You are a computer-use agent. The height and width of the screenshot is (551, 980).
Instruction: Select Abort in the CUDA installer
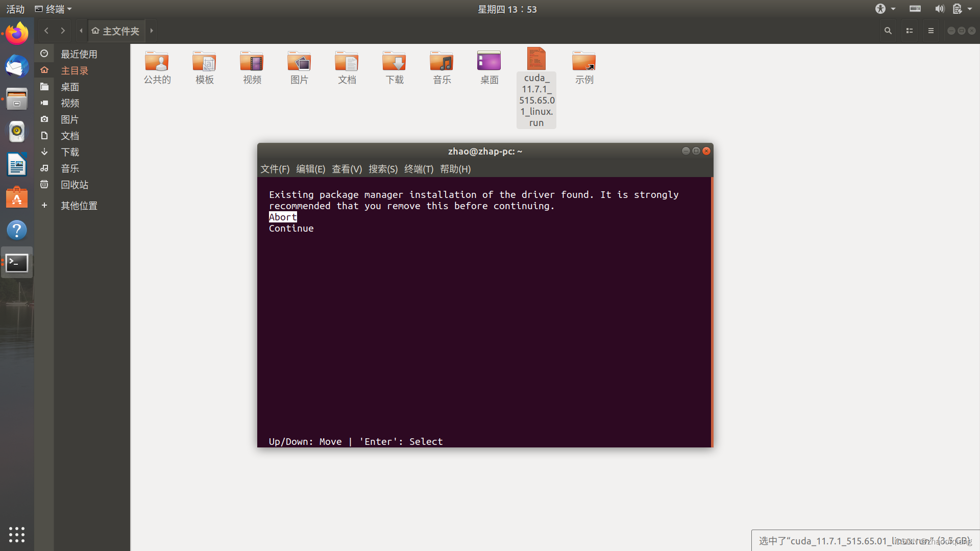tap(283, 217)
